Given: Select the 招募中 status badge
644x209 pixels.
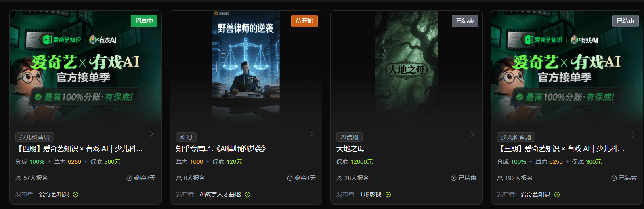Looking at the screenshot, I should [144, 21].
